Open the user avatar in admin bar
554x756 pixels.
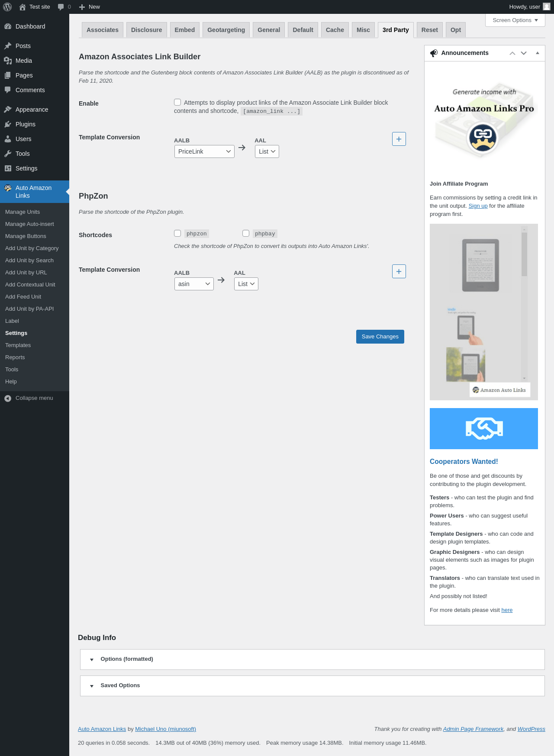(547, 7)
